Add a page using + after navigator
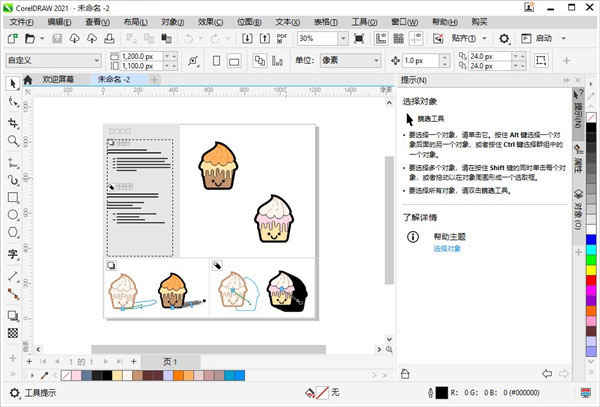The image size is (600, 407). click(134, 361)
